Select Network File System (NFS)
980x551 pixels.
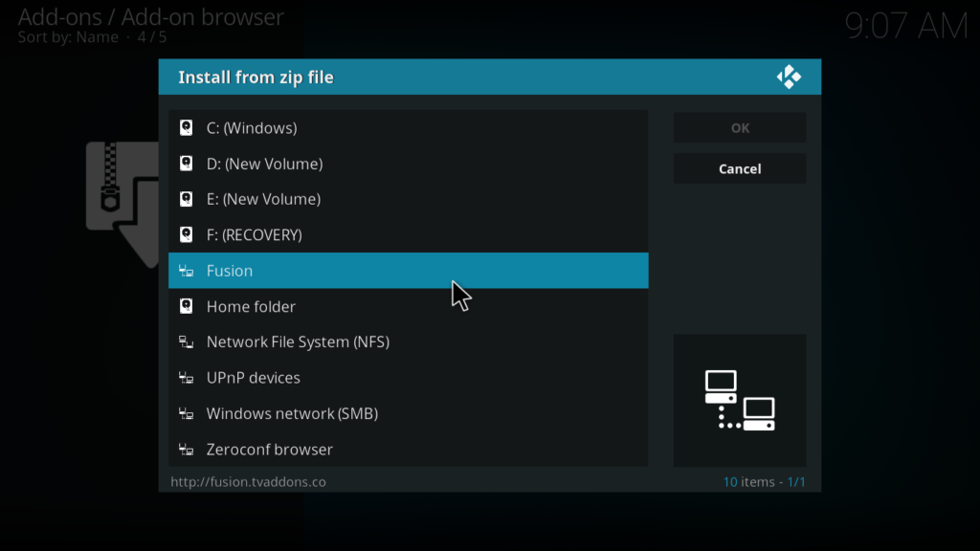(408, 342)
